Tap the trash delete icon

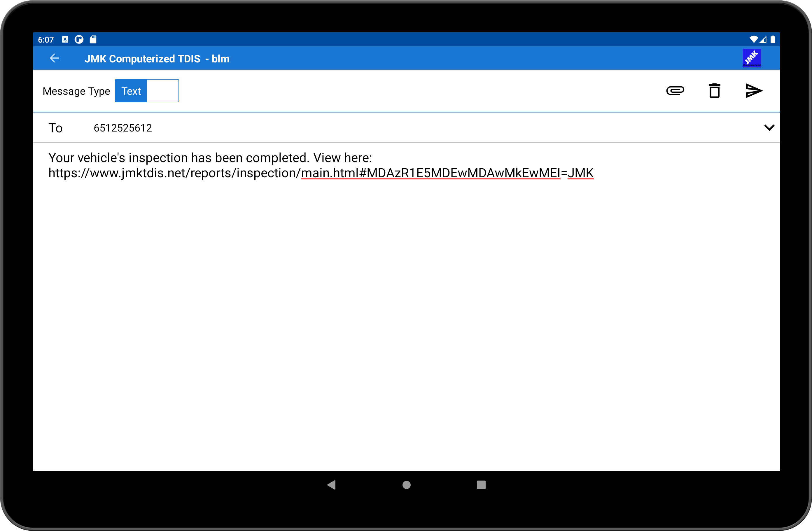(x=714, y=91)
